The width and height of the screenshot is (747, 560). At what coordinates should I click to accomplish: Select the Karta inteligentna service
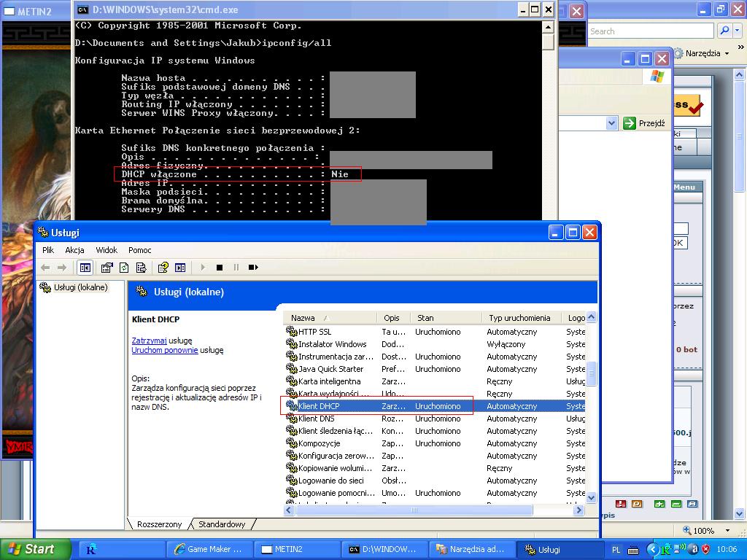pyautogui.click(x=435, y=381)
